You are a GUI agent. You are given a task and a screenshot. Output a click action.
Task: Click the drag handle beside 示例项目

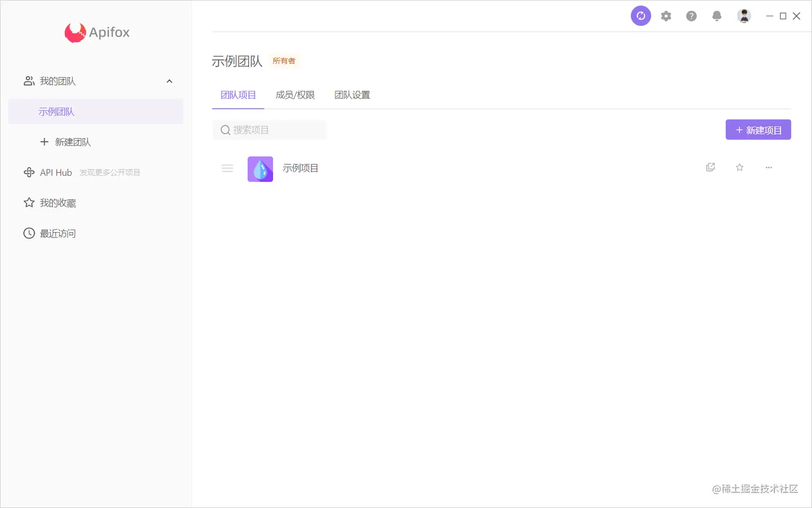227,168
